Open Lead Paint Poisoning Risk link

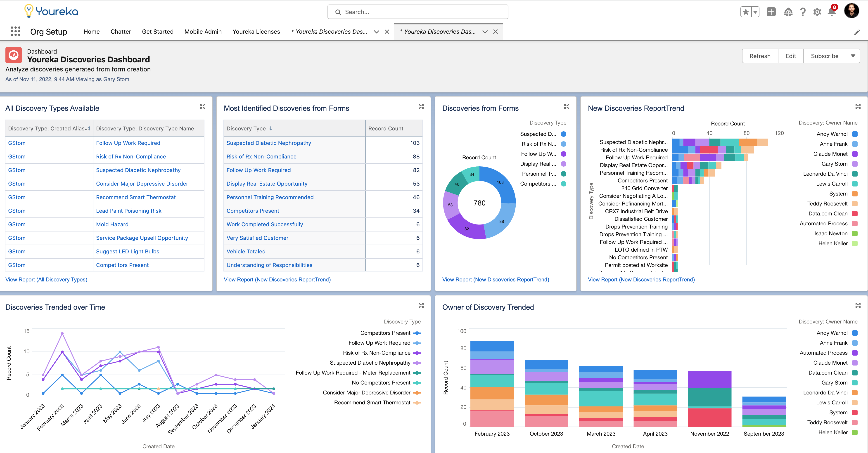pos(129,211)
